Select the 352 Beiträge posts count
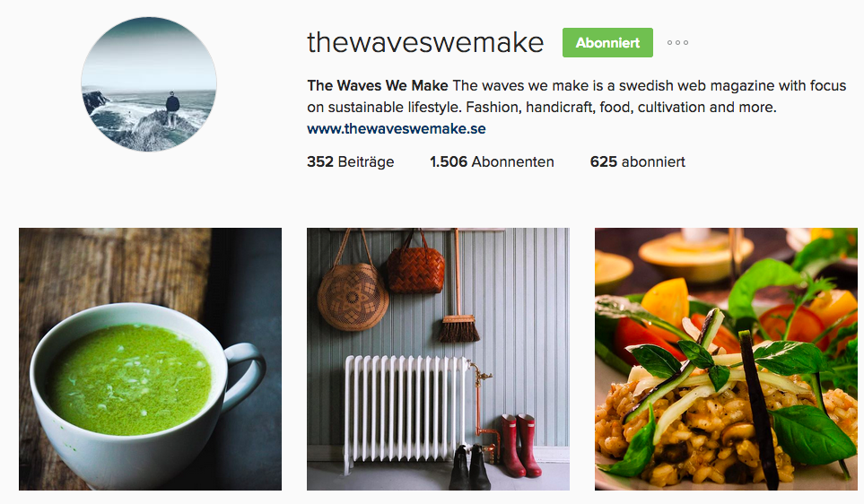Viewport: 864px width, 504px height. 351,161
